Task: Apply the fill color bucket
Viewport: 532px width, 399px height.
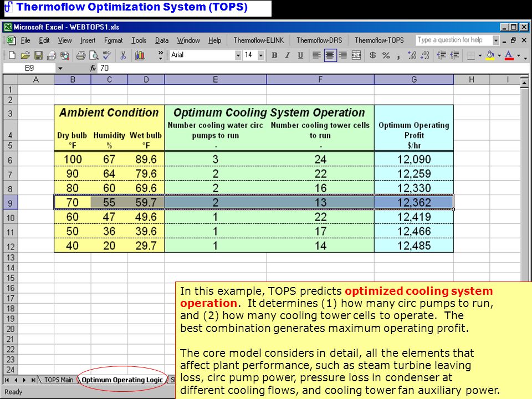Action: pyautogui.click(x=490, y=55)
